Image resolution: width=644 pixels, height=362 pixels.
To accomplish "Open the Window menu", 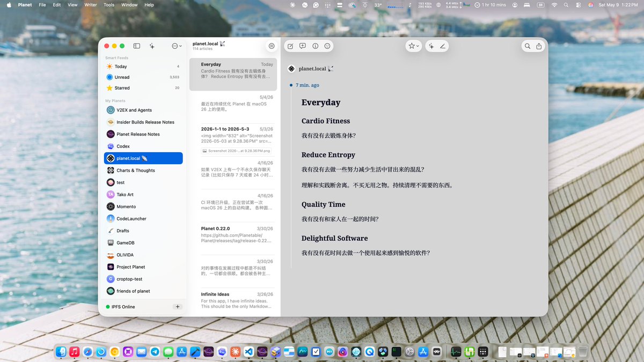I will click(x=129, y=5).
